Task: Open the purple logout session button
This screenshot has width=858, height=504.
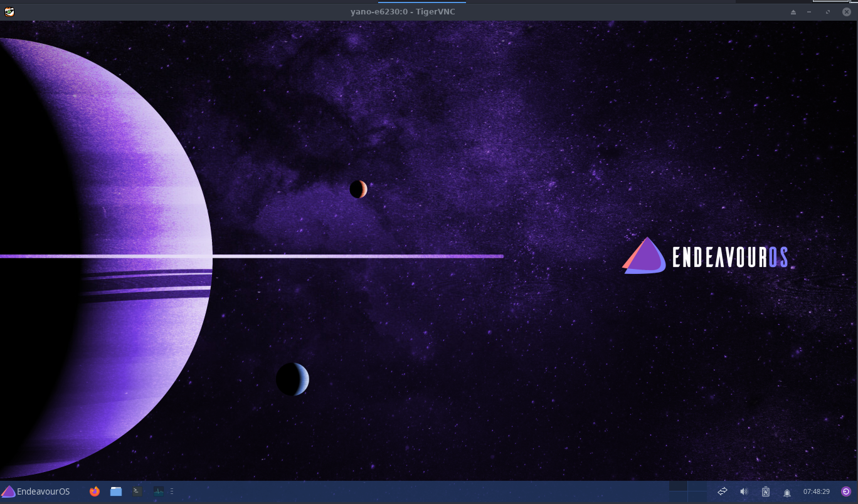Action: click(x=845, y=491)
